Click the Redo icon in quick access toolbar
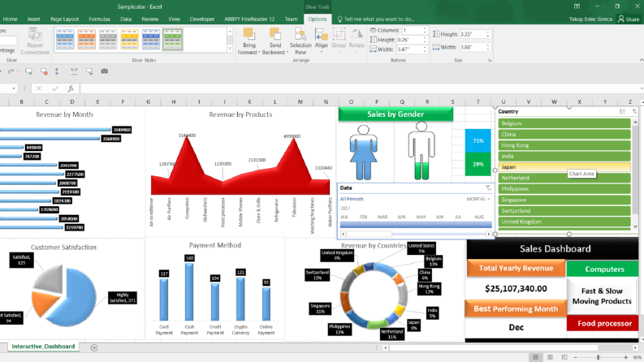This screenshot has width=644, height=362. click(x=11, y=71)
